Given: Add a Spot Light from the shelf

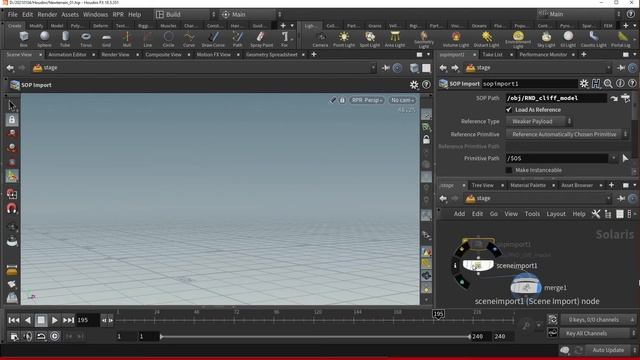Looking at the screenshot, I should pos(370,39).
